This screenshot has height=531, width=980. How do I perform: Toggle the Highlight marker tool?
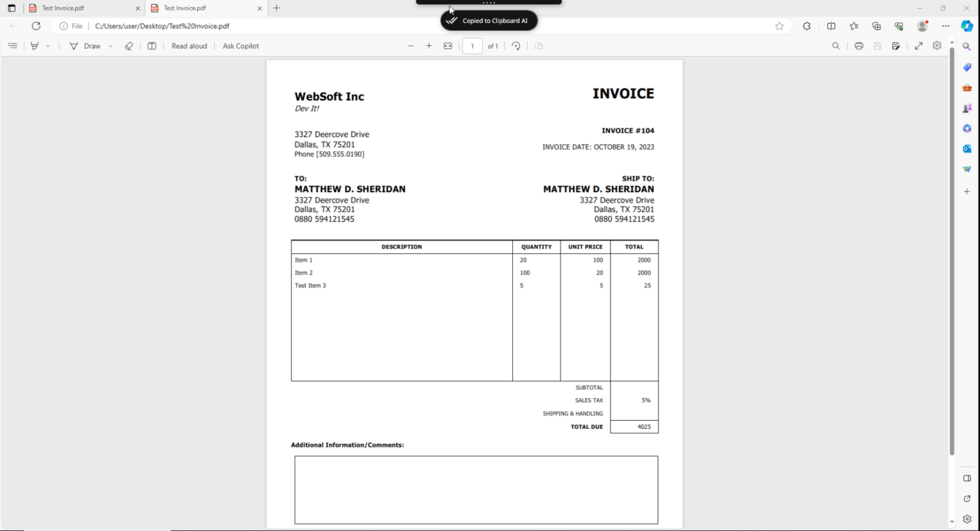tap(34, 46)
